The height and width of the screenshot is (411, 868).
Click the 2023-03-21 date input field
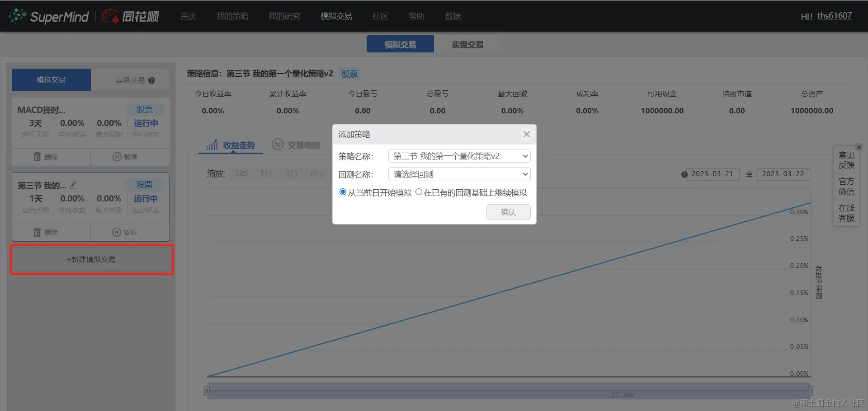[x=714, y=174]
